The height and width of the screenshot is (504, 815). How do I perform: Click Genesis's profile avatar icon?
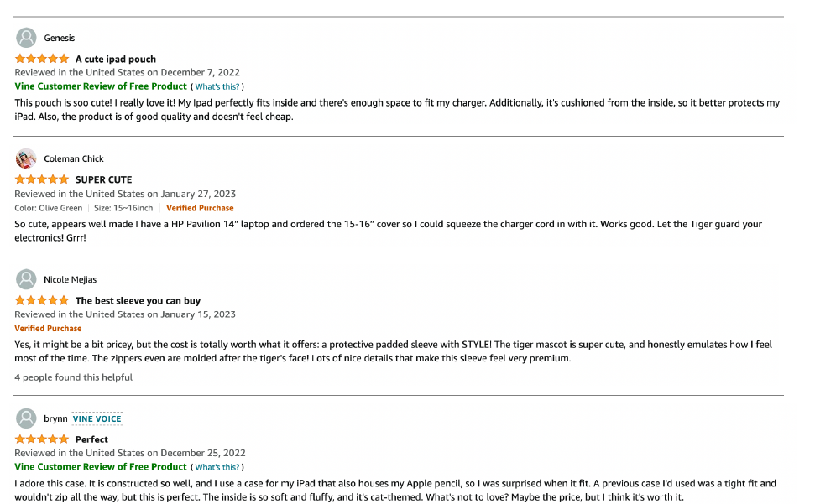click(x=27, y=38)
